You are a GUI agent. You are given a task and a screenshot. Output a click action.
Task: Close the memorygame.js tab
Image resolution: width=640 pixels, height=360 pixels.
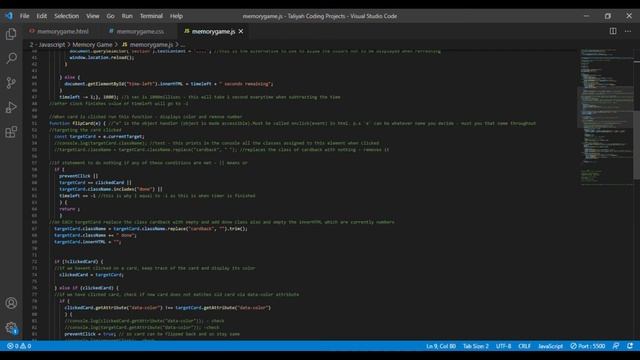coord(241,31)
